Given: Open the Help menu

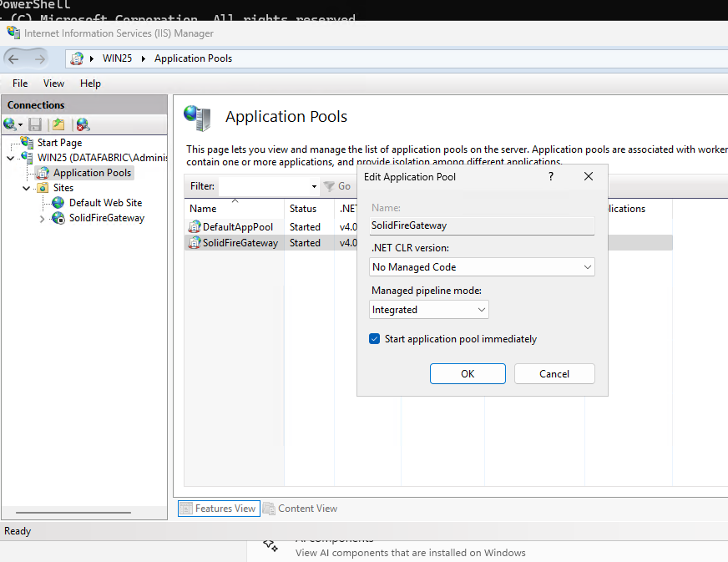Looking at the screenshot, I should [90, 84].
